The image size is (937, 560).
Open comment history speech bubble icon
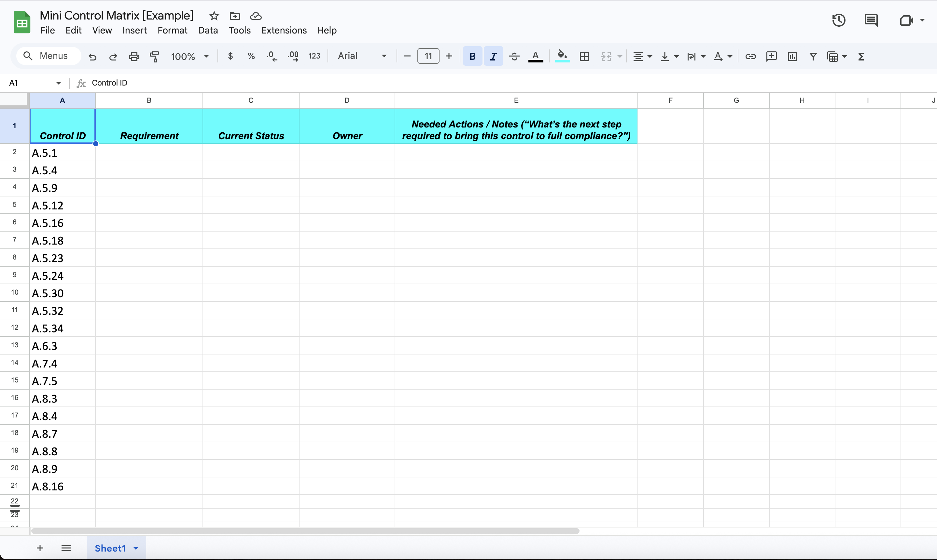pos(871,20)
